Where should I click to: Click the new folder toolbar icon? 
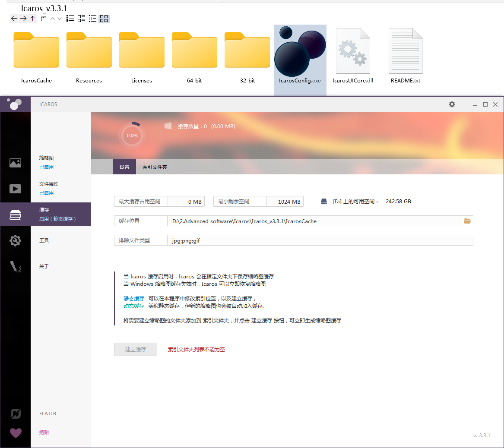(x=43, y=18)
